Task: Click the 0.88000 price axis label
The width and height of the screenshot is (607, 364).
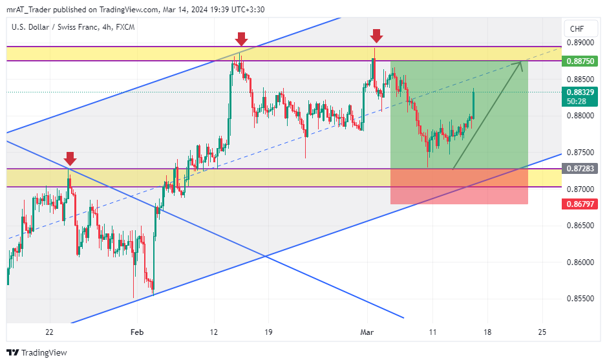Action: pyautogui.click(x=580, y=116)
